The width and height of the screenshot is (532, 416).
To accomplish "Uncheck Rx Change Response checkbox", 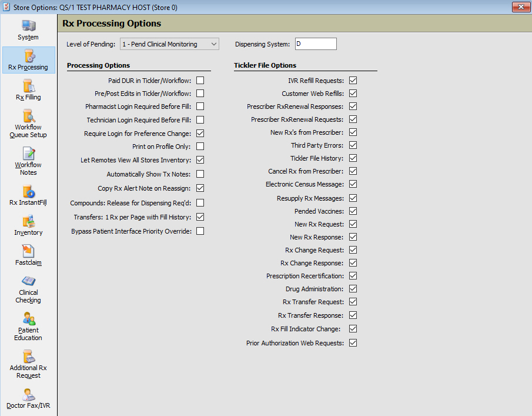I will pos(353,263).
